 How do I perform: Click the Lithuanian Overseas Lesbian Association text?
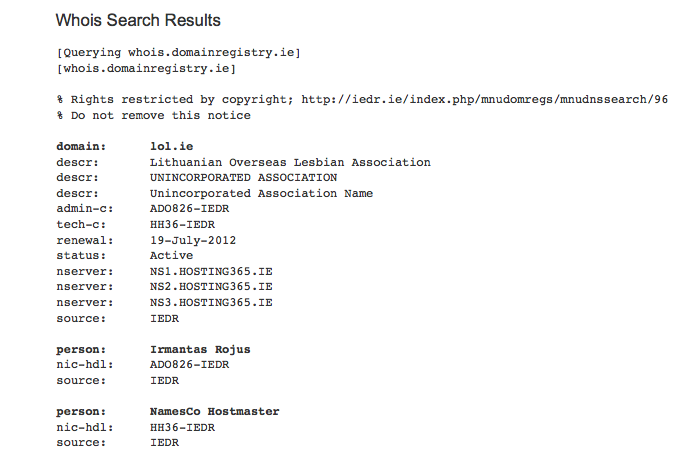tap(290, 162)
